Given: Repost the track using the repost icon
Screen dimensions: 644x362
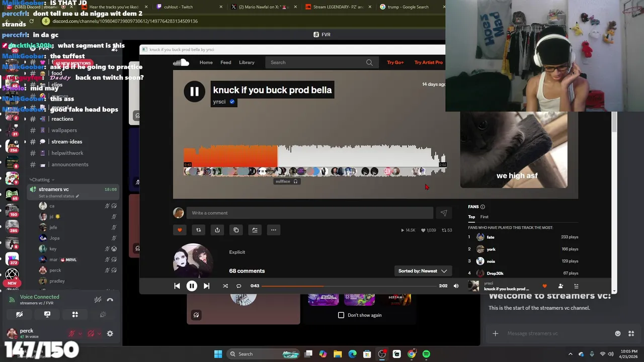Looking at the screenshot, I should [x=198, y=230].
